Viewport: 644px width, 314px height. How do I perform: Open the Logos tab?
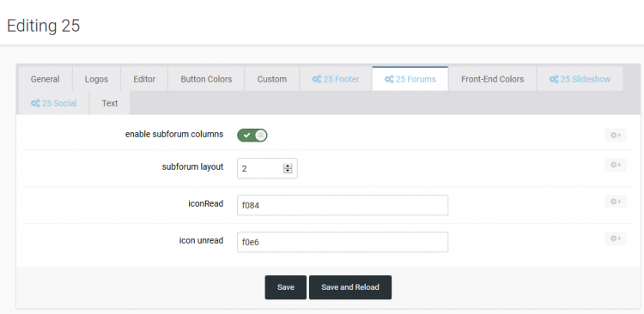coord(96,79)
